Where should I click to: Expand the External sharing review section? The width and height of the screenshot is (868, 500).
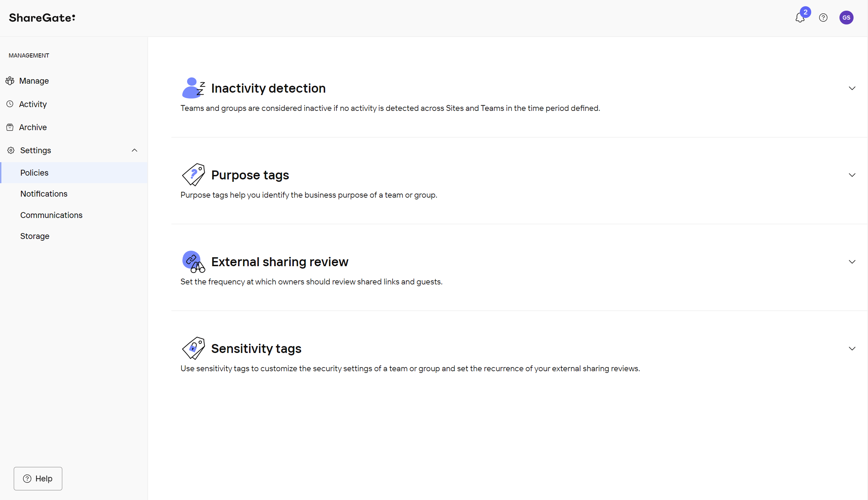pos(852,262)
